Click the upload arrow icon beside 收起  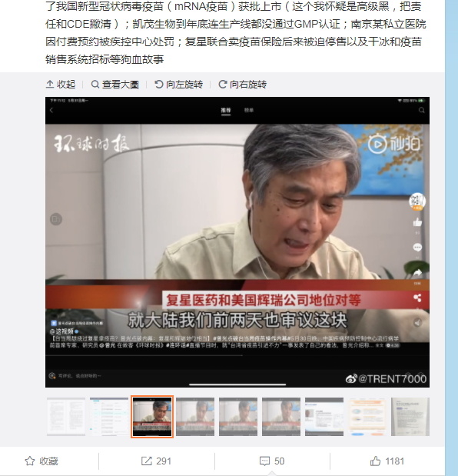coord(50,85)
